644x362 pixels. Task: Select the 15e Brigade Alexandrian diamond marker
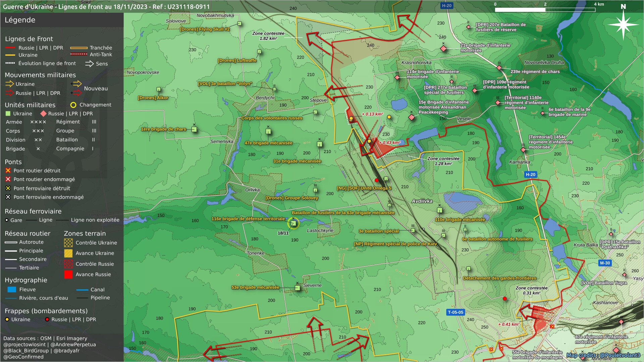(412, 117)
